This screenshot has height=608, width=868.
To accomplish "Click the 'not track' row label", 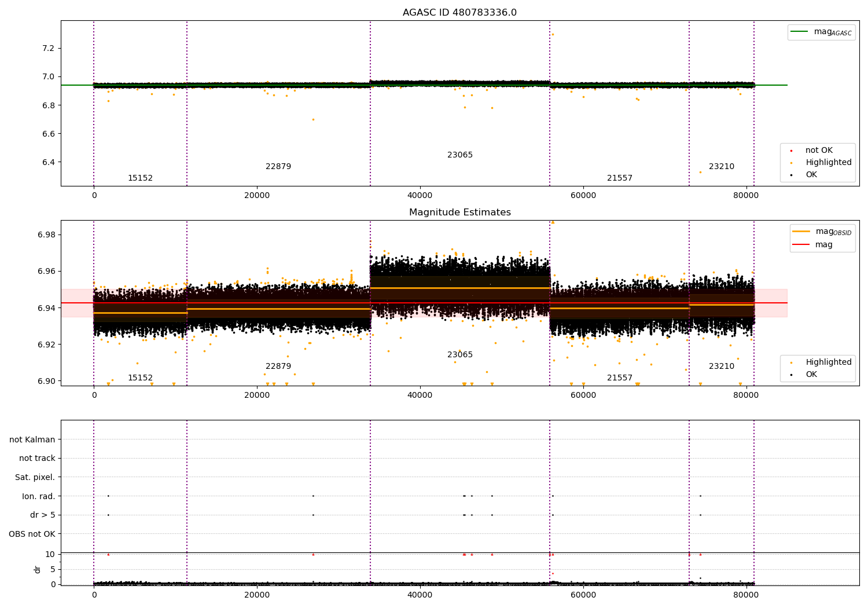I will [37, 459].
